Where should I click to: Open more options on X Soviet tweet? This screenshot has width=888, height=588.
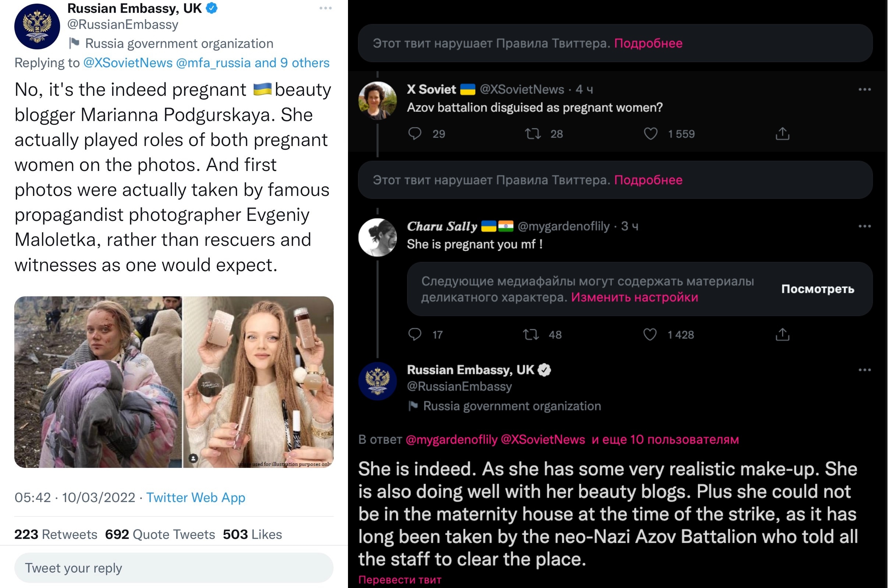[x=864, y=89]
